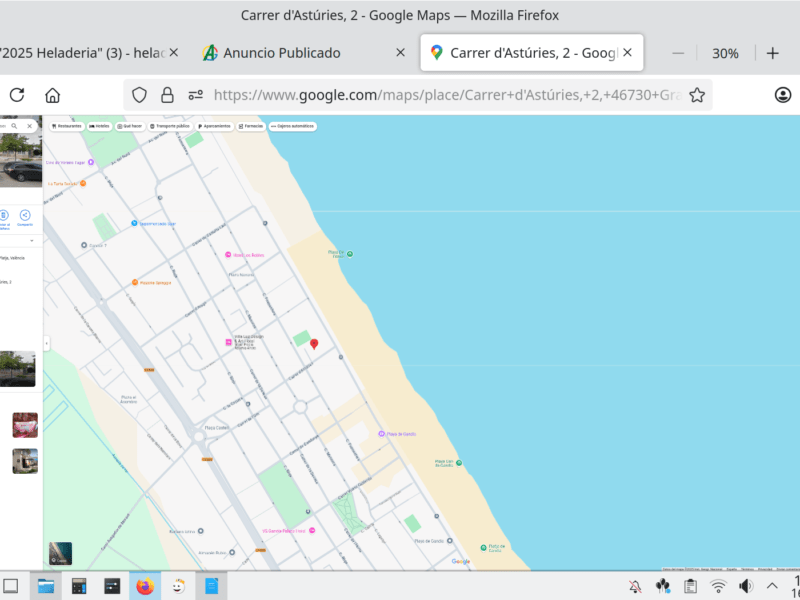Select the purple Playa de Gandia marker
This screenshot has width=800, height=600.
coord(381,434)
